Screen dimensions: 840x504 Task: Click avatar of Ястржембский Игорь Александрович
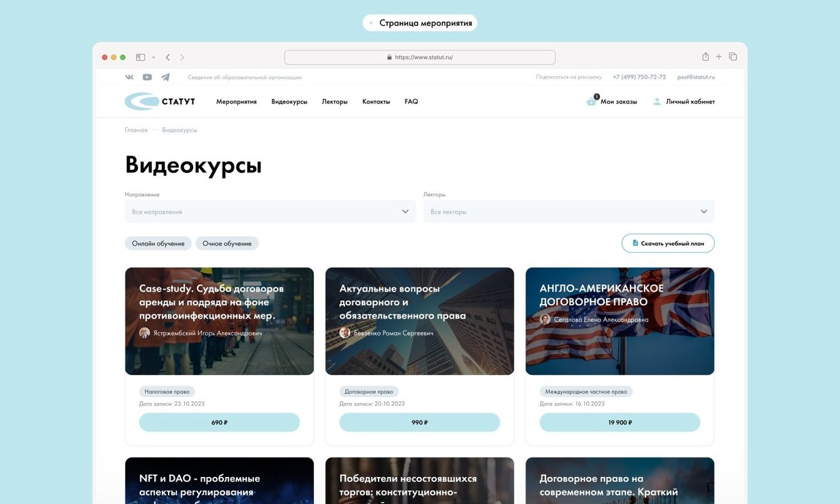[x=144, y=333]
